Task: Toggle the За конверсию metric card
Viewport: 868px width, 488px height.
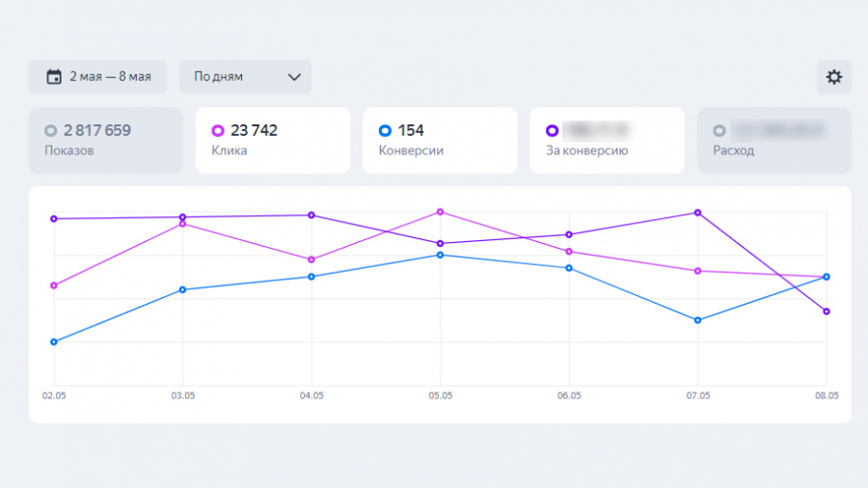Action: click(x=607, y=141)
